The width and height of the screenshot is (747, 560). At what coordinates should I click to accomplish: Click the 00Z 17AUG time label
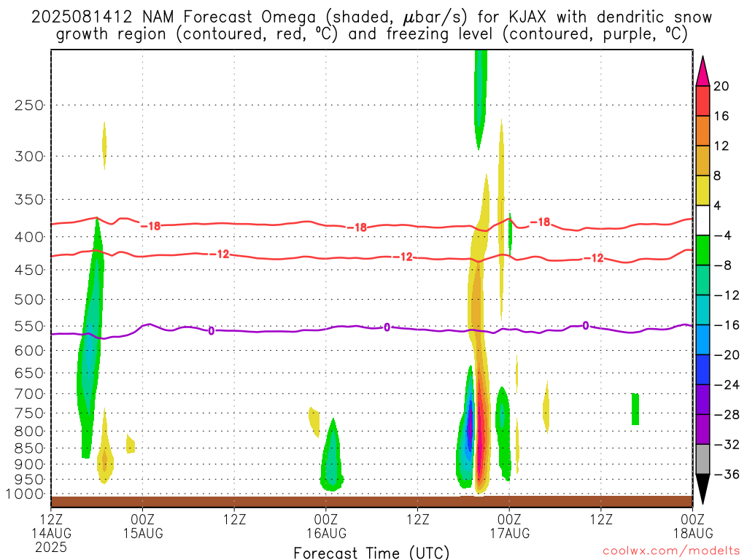(510, 526)
